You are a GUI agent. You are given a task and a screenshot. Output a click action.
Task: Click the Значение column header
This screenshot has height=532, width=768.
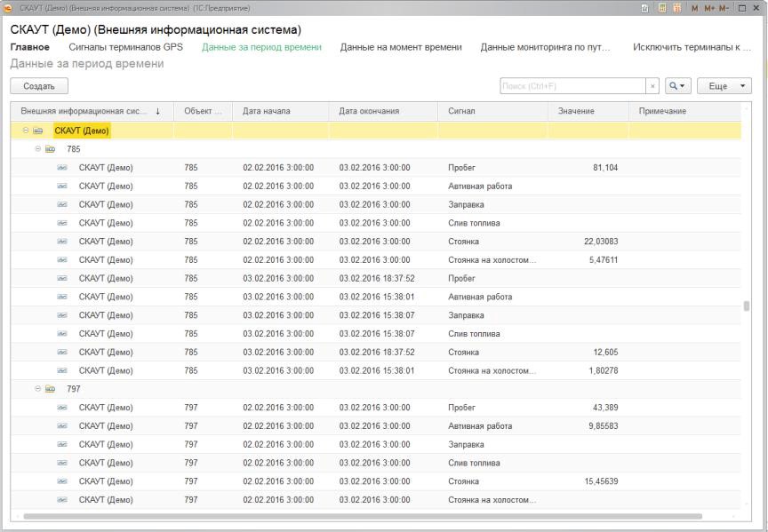588,111
